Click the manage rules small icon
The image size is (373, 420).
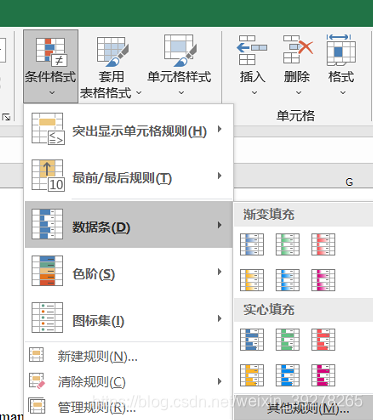[36, 406]
